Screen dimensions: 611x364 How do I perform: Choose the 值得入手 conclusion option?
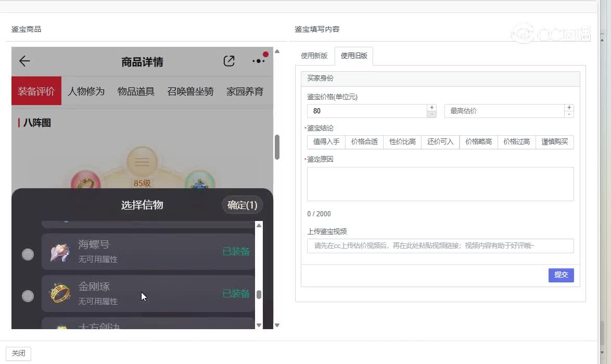[326, 142]
